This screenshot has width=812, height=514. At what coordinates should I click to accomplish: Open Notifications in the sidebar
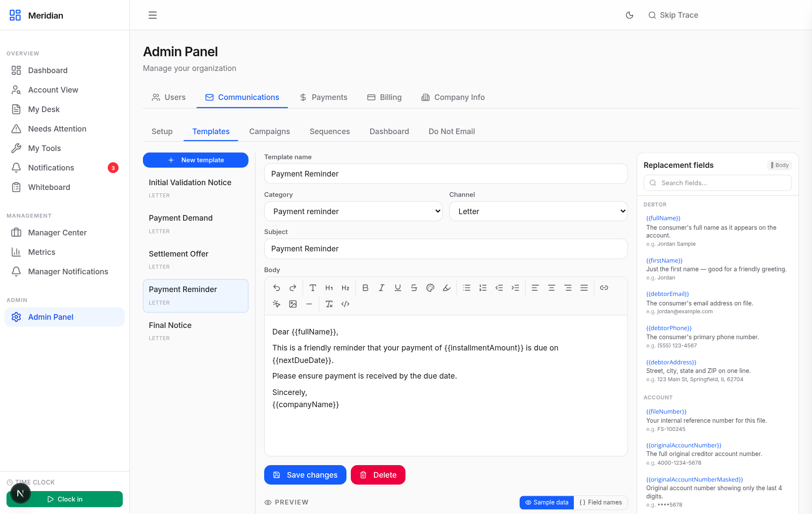(65, 168)
